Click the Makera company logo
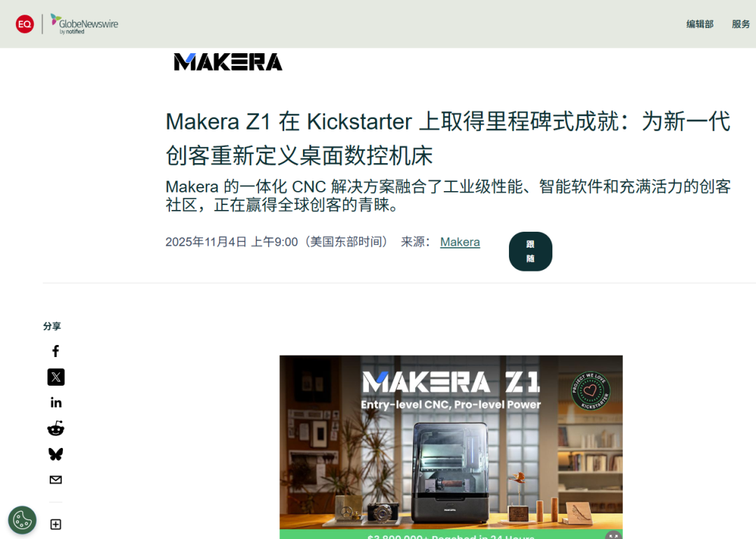Screen dimensions: 756x539 228,62
